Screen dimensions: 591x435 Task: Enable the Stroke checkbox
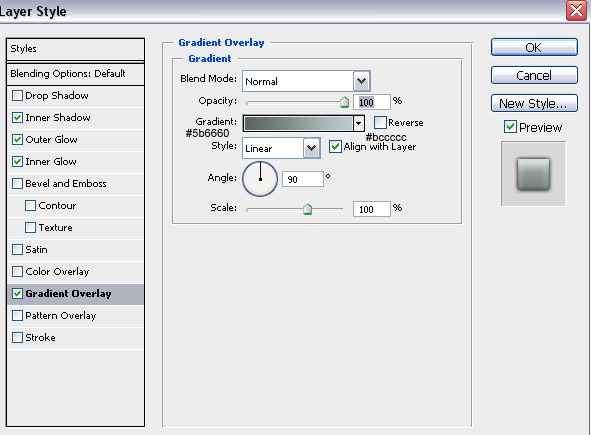(17, 337)
